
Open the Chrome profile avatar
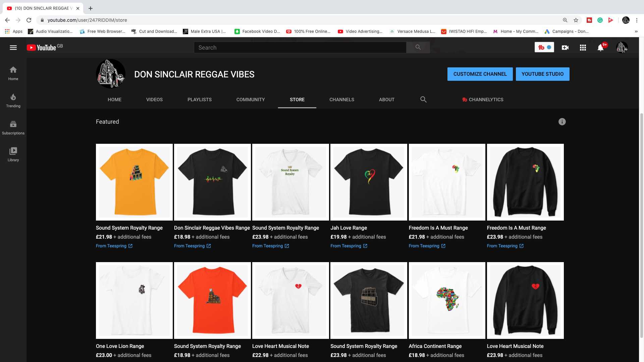[x=626, y=20]
